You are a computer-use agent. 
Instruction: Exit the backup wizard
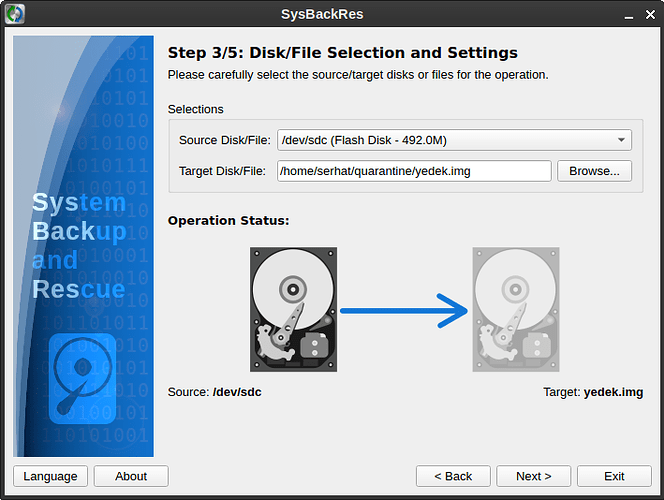[x=614, y=476]
